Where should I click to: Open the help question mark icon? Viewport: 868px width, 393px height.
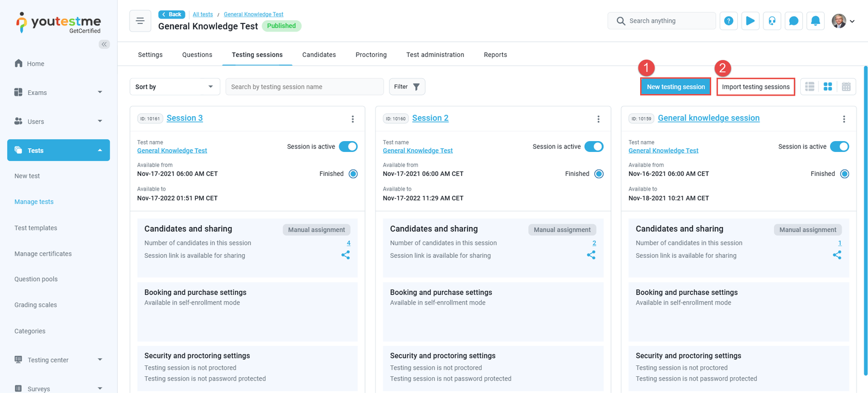coord(729,21)
